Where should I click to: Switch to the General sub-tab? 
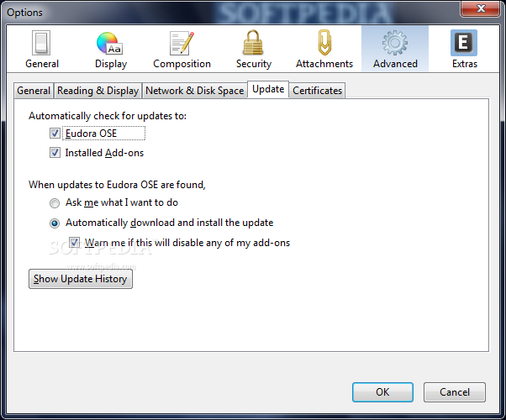(34, 91)
